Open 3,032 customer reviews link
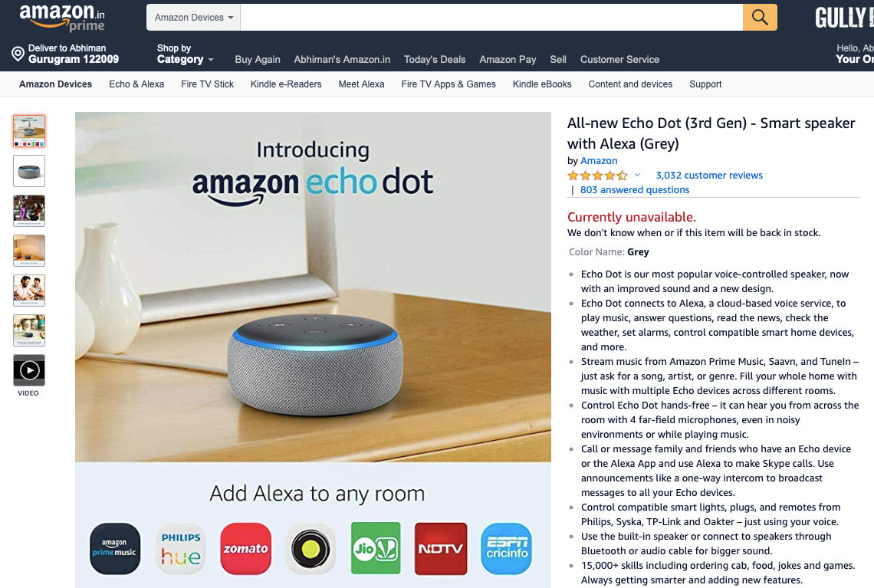 pyautogui.click(x=709, y=175)
